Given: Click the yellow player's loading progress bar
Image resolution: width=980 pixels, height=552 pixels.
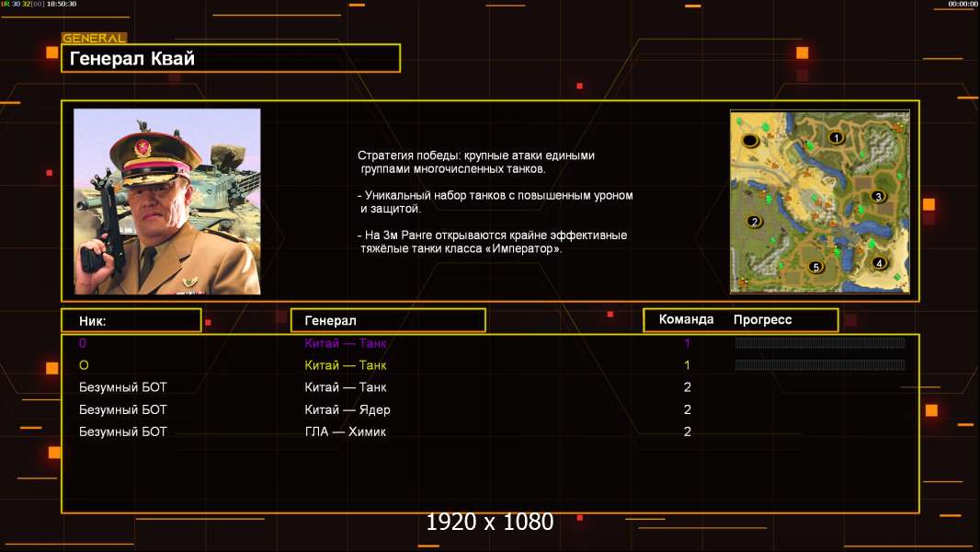Looking at the screenshot, I should pyautogui.click(x=820, y=364).
